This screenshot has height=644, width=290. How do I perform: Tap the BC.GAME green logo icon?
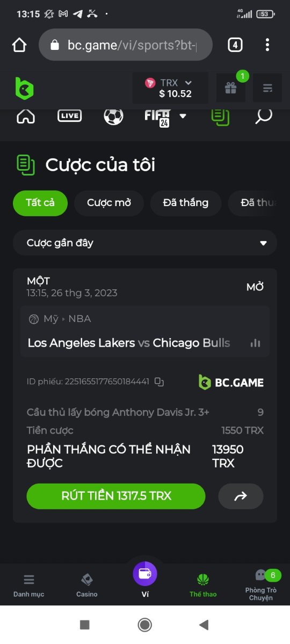point(24,88)
